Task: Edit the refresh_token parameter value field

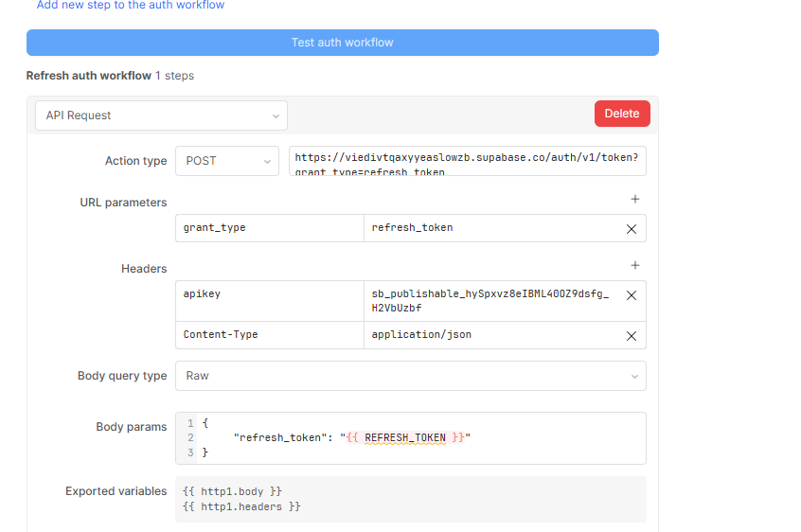Action: point(492,228)
